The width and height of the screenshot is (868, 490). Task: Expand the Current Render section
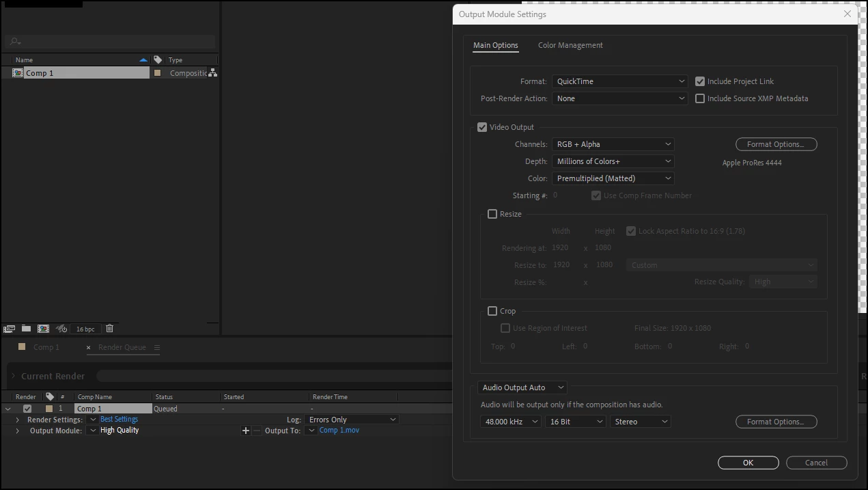(13, 376)
